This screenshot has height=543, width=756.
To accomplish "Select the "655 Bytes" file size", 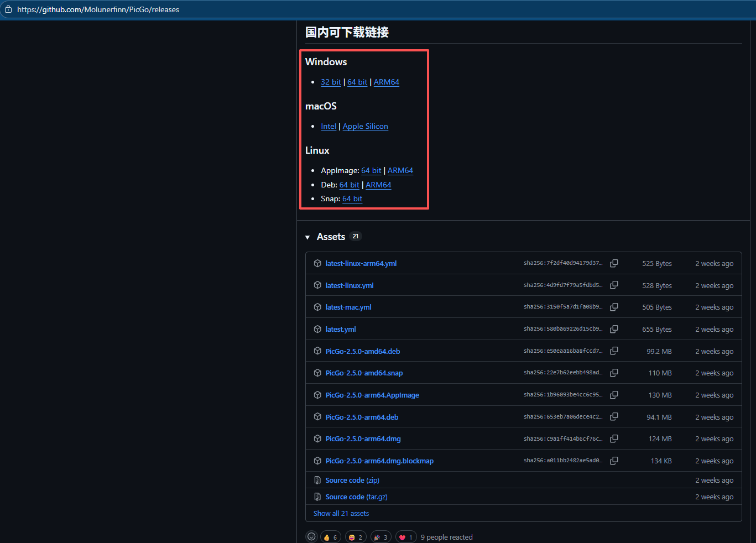I will 657,329.
